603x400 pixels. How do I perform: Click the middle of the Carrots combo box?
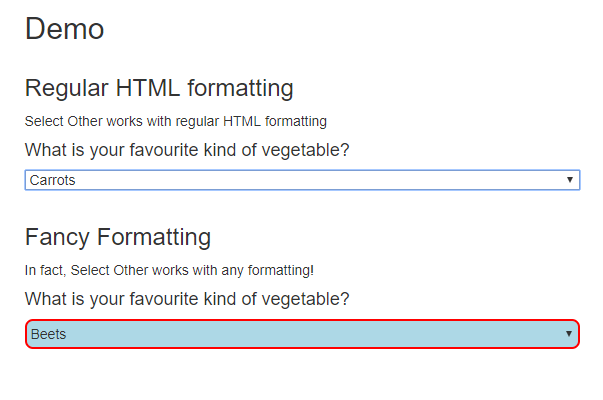(302, 180)
